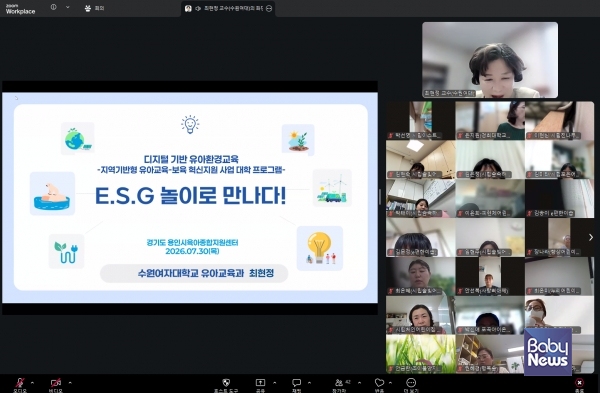
Task: Expand the dropdown chevron next to info icon
Action: tap(68, 7)
